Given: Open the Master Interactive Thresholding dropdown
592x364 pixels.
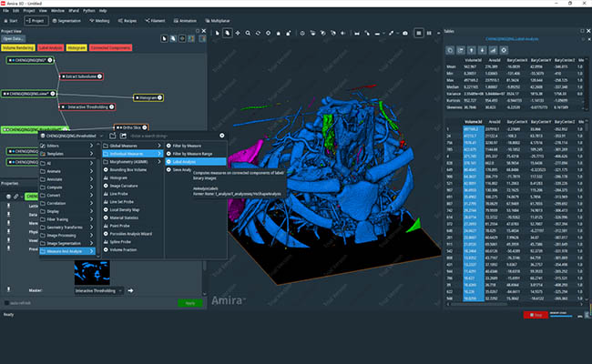Looking at the screenshot, I should [99, 291].
